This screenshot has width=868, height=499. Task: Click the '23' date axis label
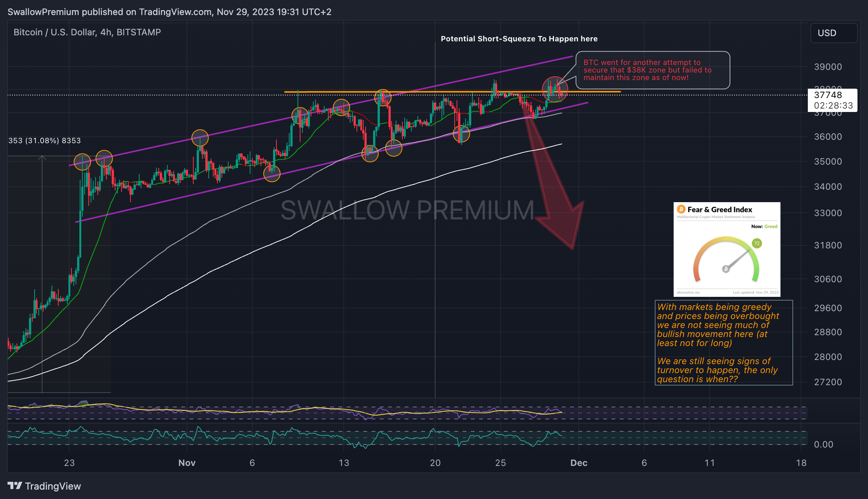69,463
